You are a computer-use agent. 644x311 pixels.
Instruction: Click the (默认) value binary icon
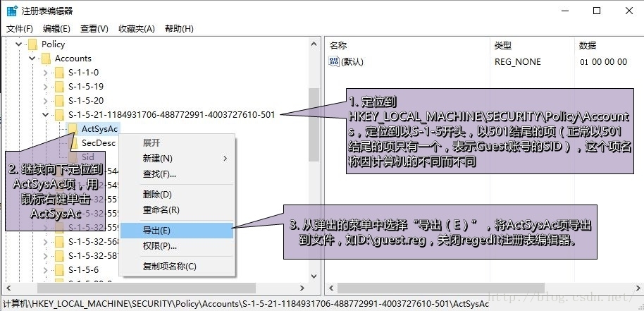pos(334,61)
